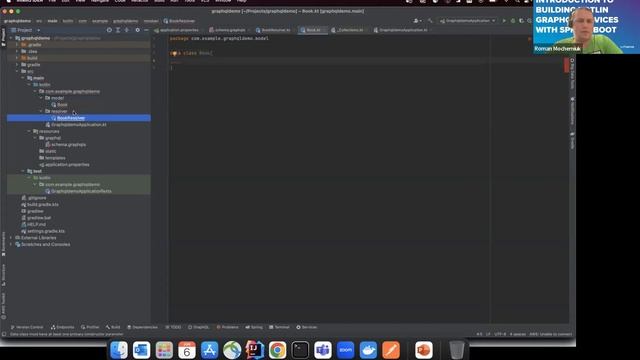Collapse the resources folder

[29, 131]
